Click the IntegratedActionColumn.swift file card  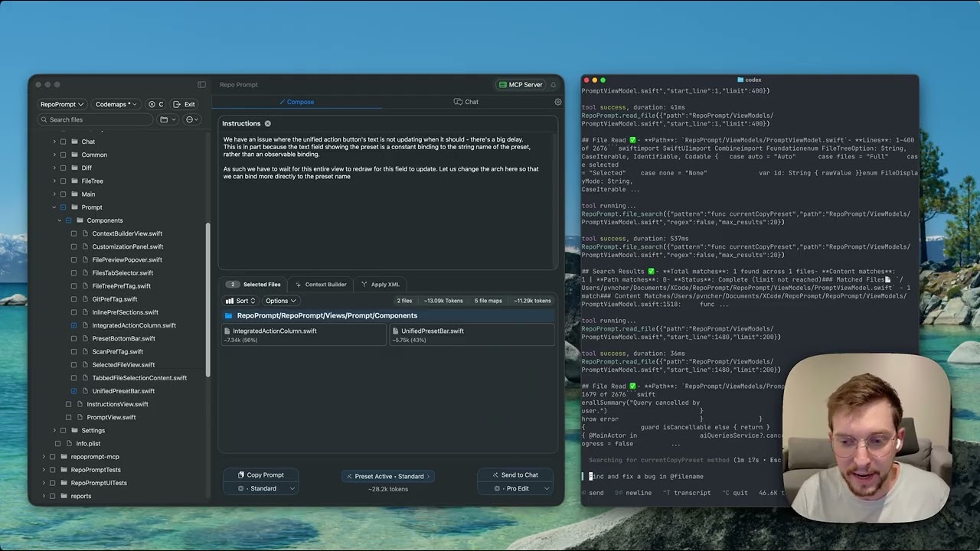303,335
